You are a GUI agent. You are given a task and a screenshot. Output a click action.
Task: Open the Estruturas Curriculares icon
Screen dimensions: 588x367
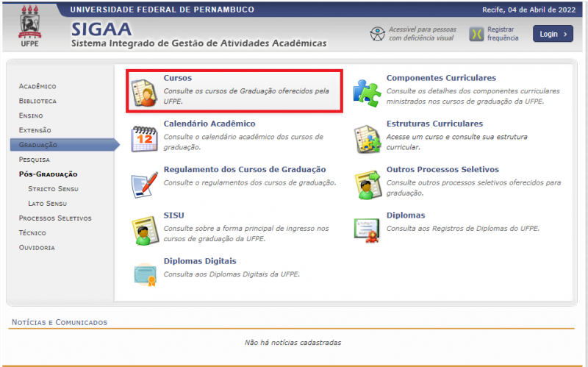pyautogui.click(x=367, y=139)
